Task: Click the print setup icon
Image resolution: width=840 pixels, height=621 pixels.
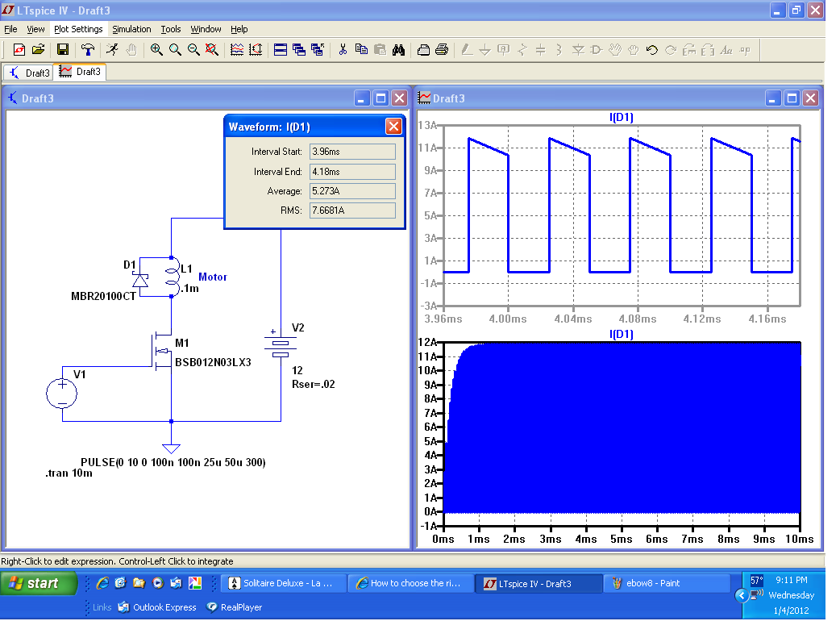Action: pyautogui.click(x=423, y=50)
